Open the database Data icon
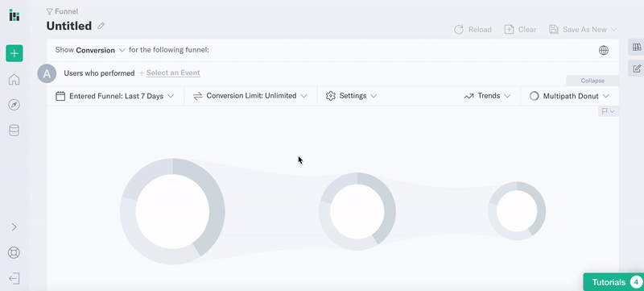The image size is (644, 291). coord(14,131)
